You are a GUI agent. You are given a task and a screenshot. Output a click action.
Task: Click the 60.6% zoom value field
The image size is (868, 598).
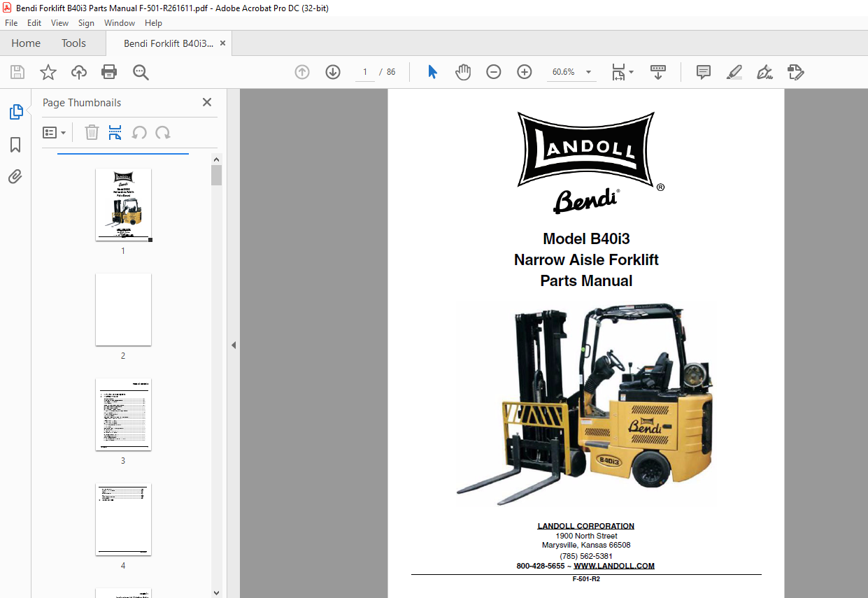tap(564, 72)
